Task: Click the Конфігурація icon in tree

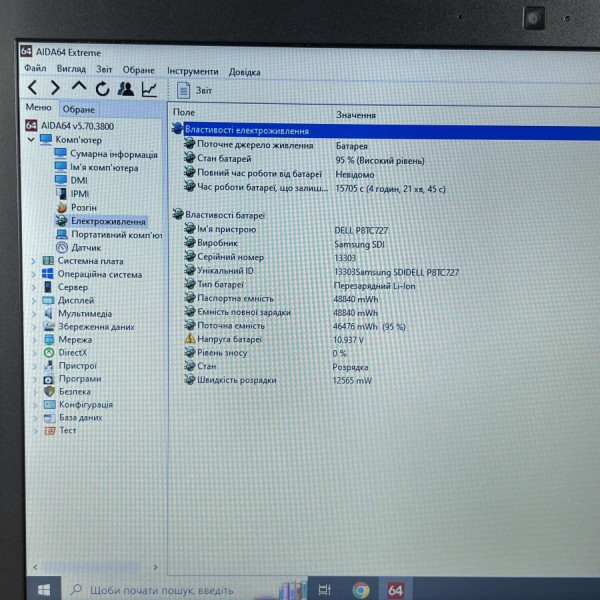Action: tap(50, 405)
